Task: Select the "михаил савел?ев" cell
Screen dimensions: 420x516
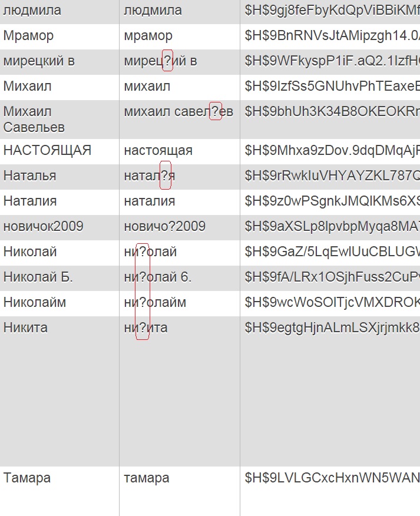Action: click(178, 111)
